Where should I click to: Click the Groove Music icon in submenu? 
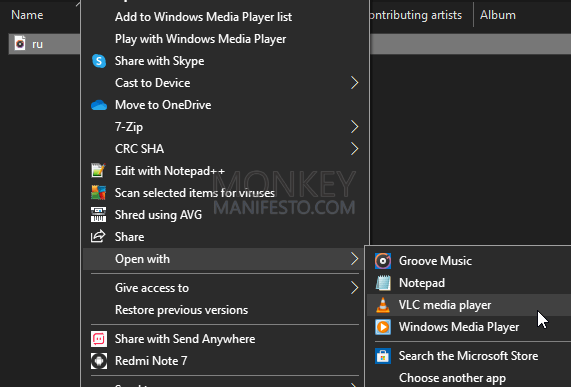(383, 261)
